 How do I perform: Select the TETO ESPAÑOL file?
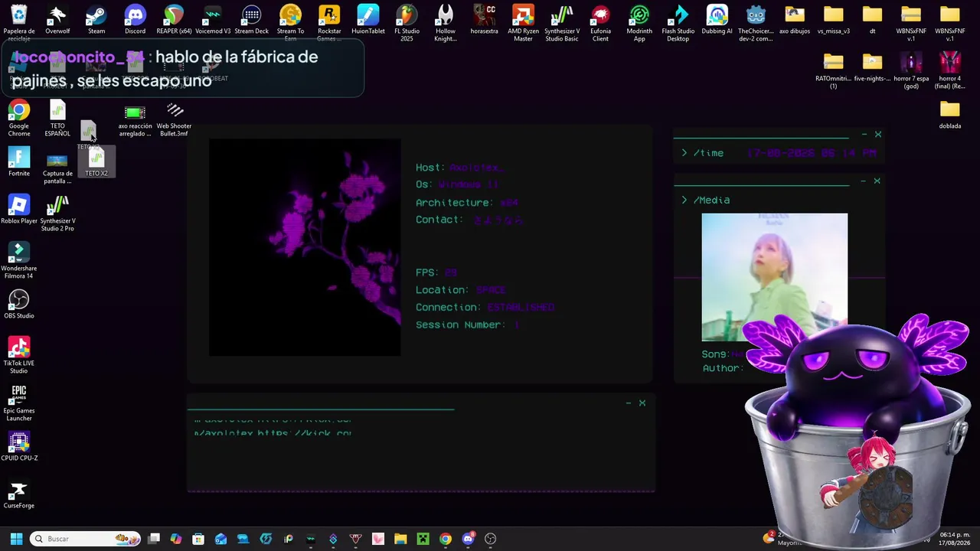click(57, 118)
